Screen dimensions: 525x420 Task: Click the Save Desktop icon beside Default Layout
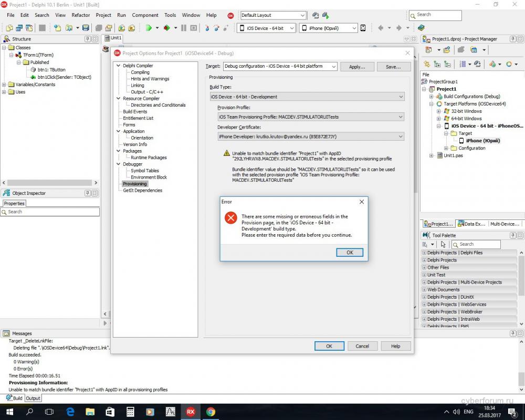click(x=316, y=15)
